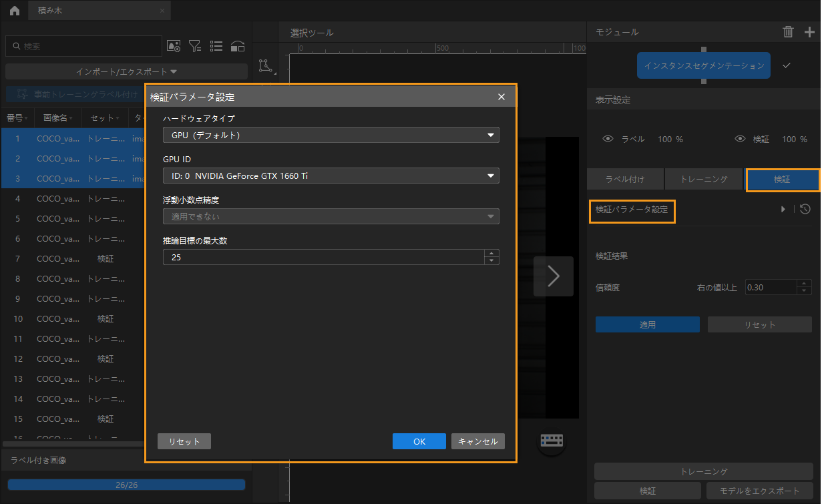
Task: Click the keyboard shortcuts icon
Action: coord(552,441)
